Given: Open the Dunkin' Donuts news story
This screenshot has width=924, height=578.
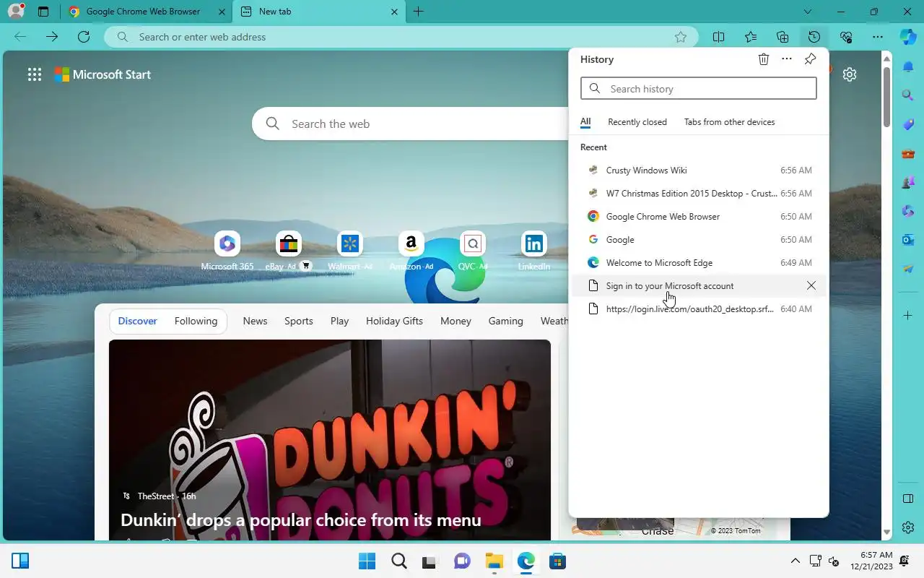Looking at the screenshot, I should (x=330, y=439).
